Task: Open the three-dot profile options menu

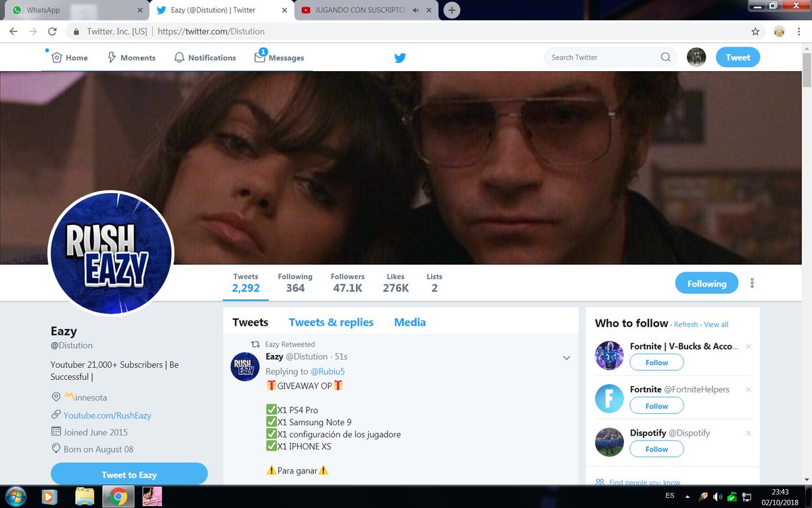Action: tap(752, 283)
